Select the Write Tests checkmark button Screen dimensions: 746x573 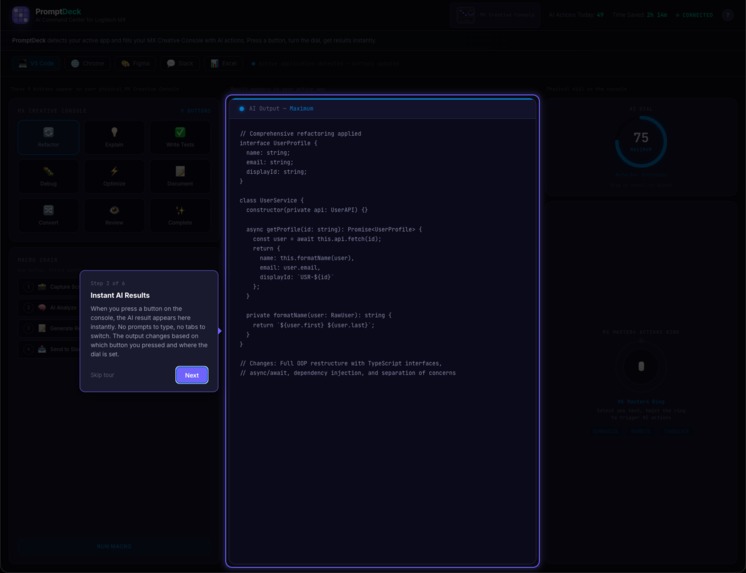coord(180,137)
